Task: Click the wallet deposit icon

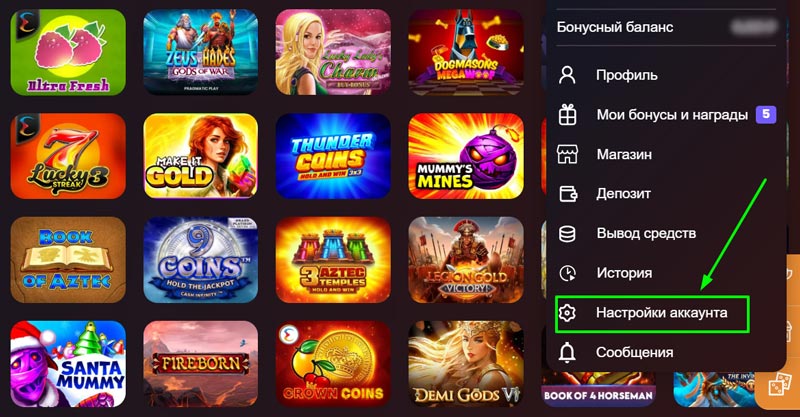Action: point(567,194)
